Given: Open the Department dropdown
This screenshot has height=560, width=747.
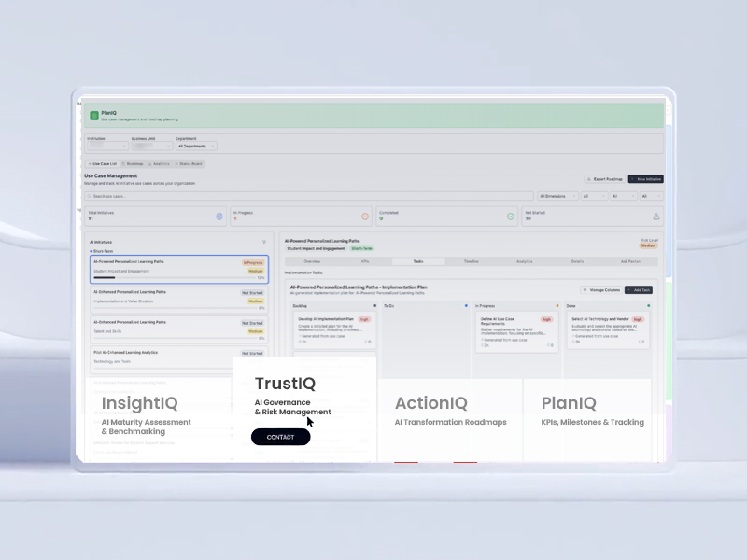Looking at the screenshot, I should click(196, 146).
